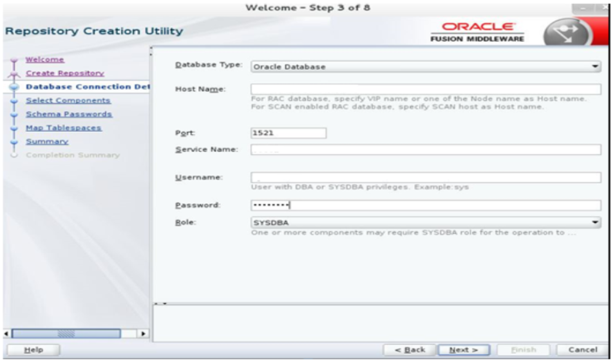Minimize the window
Screen dimensions: 615x364
[x=583, y=8]
